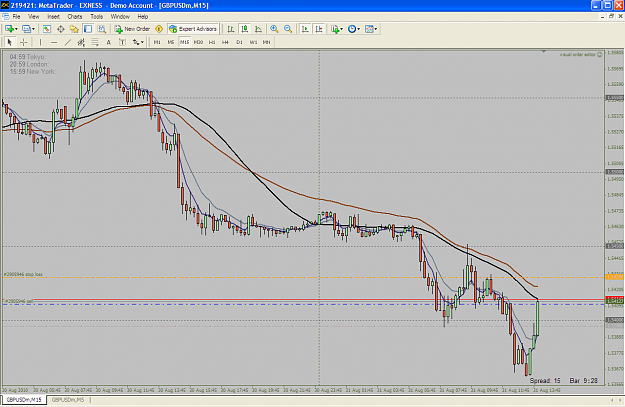
Task: Open the Charts menu
Action: (75, 16)
